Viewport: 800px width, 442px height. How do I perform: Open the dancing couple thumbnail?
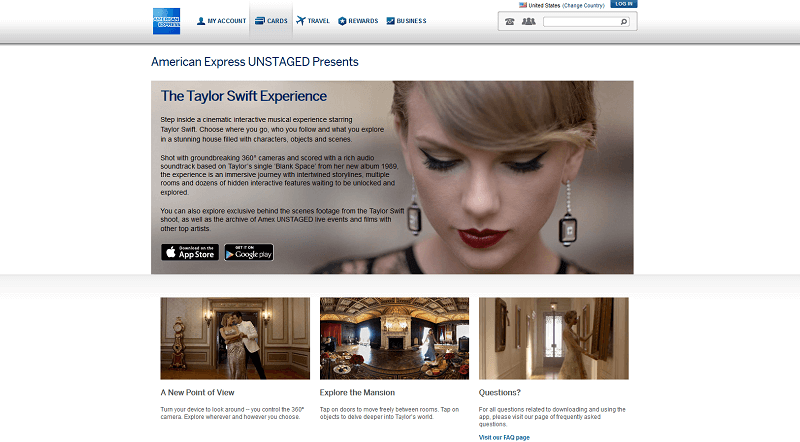[235, 338]
